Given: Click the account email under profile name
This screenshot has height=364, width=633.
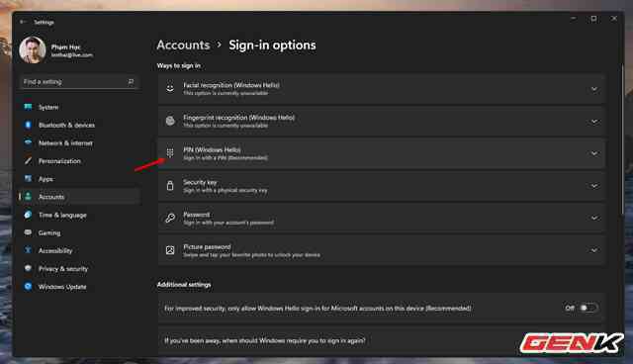Looking at the screenshot, I should 72,54.
